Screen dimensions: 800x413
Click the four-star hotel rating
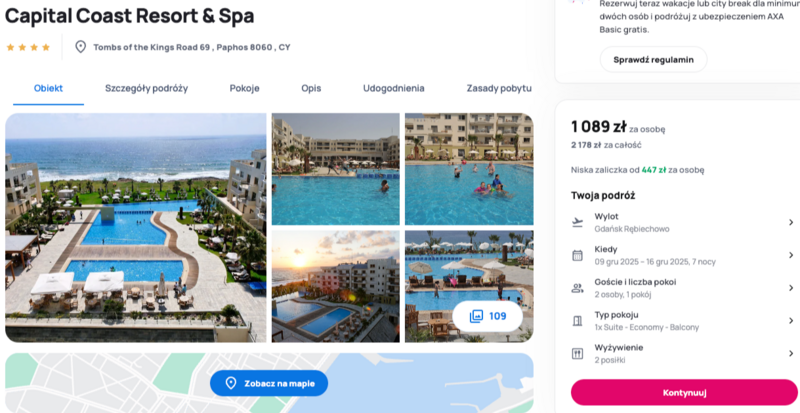[x=28, y=47]
